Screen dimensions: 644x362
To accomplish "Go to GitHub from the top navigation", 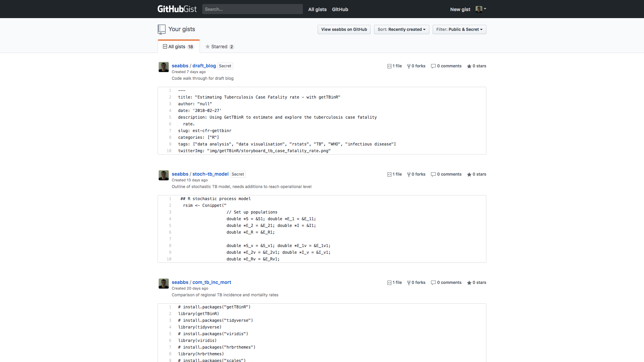I will click(340, 9).
